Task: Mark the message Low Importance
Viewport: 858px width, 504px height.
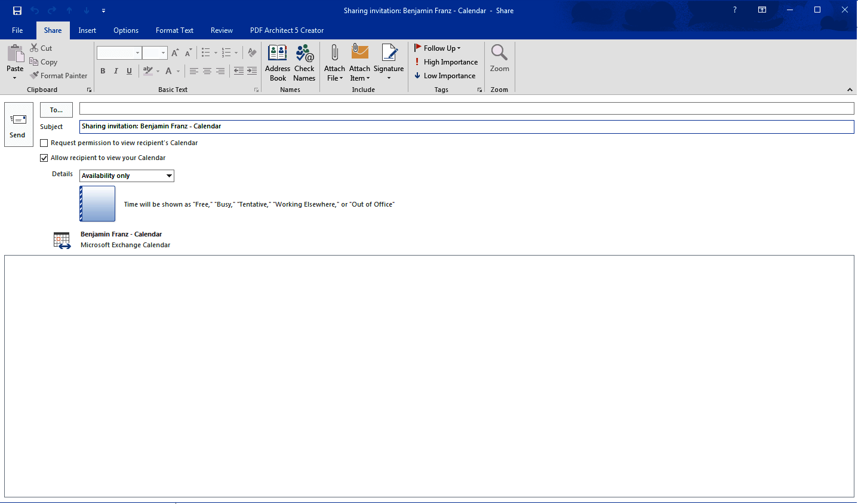Action: pyautogui.click(x=445, y=76)
